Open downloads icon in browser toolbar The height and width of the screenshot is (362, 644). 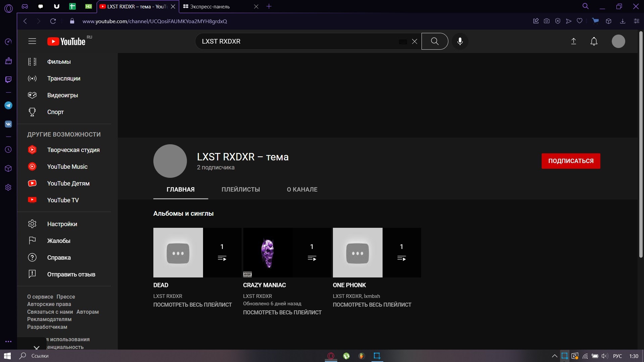(623, 21)
